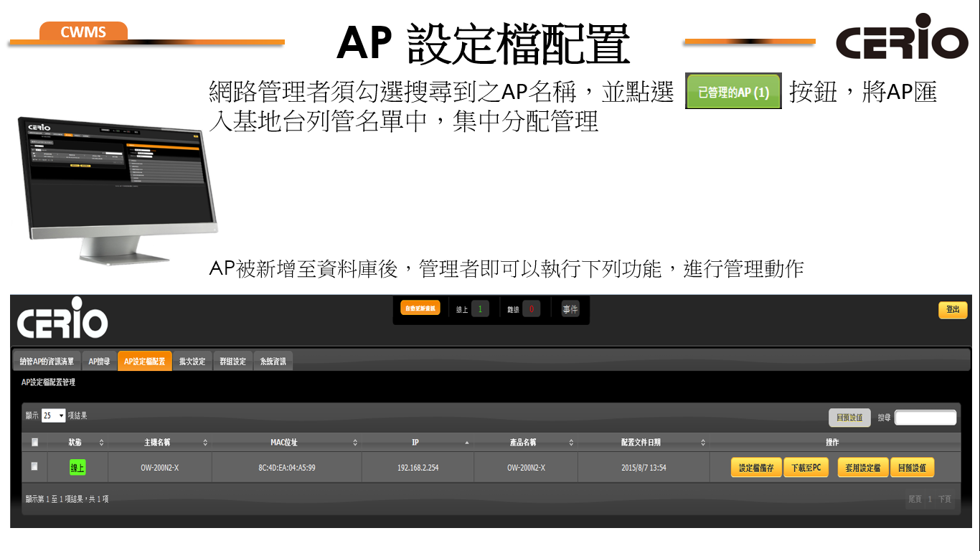Viewport: 980px width, 551px height.
Task: Click the orange auto-refresh button in the status bar
Action: 420,308
